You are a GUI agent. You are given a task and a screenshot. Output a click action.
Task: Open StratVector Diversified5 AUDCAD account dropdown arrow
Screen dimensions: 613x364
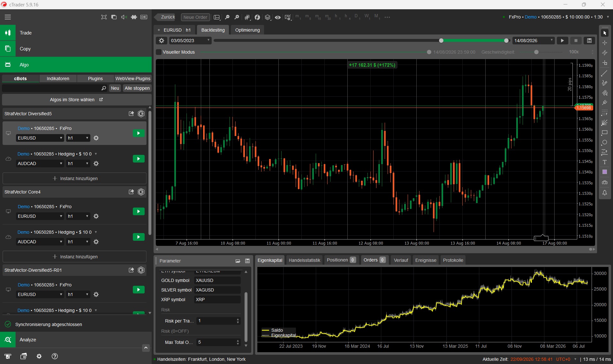pyautogui.click(x=96, y=154)
